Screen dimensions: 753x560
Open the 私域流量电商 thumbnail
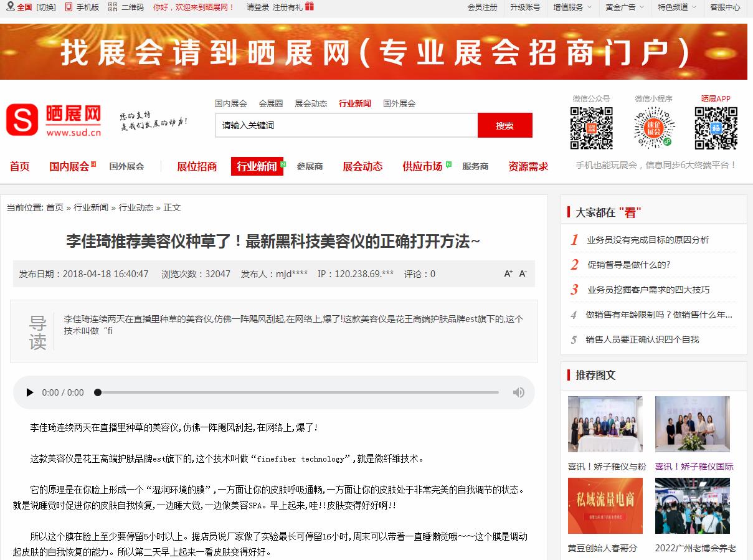point(605,506)
